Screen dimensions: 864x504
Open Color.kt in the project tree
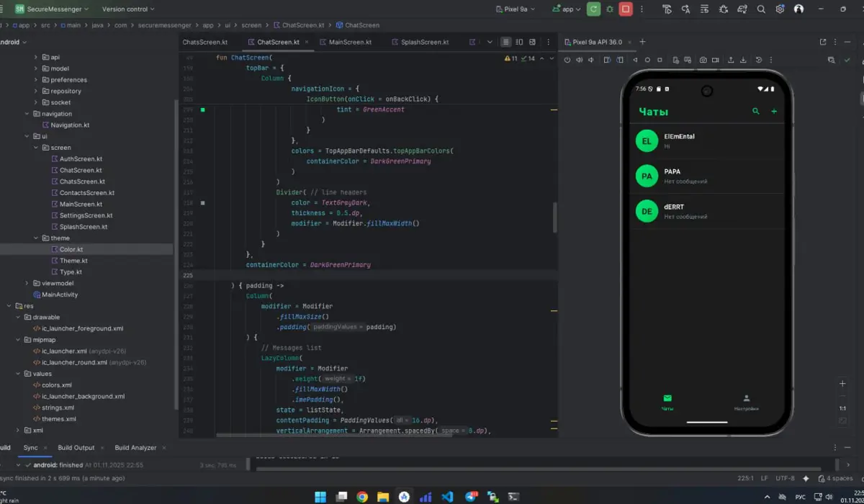coord(71,249)
